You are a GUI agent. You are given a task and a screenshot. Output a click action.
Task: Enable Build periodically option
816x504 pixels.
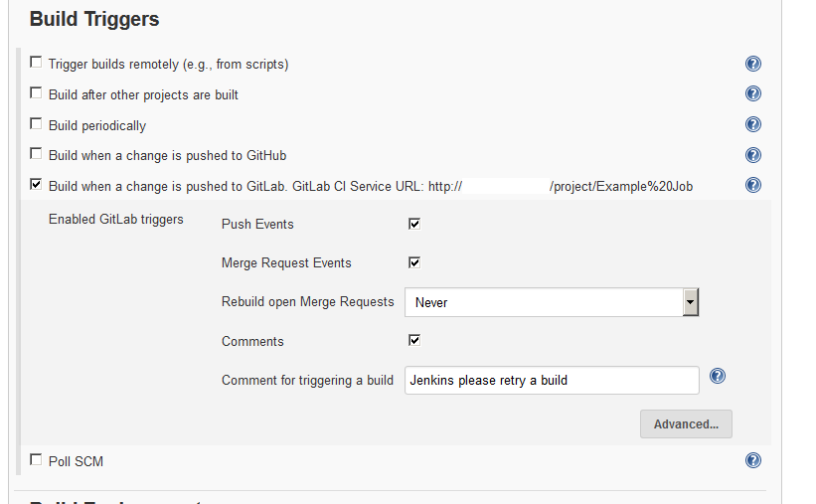pos(36,124)
